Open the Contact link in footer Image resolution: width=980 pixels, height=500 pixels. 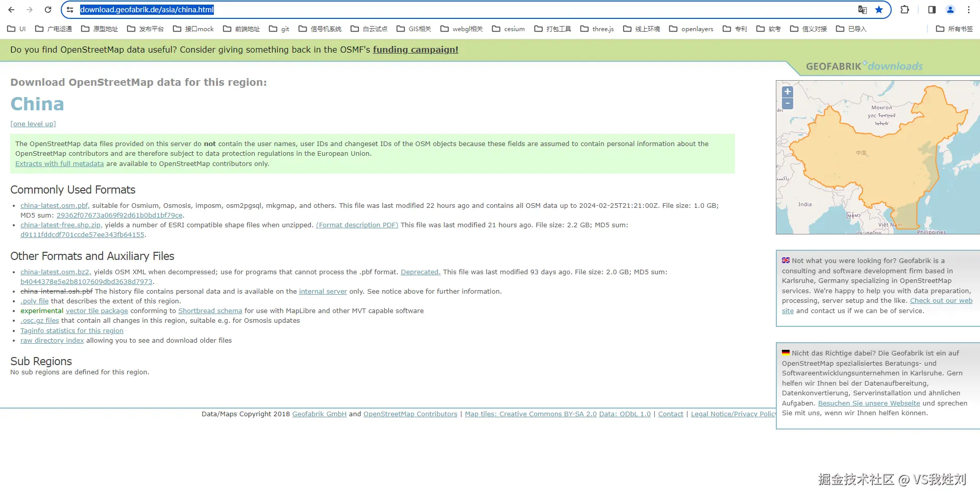[x=671, y=414]
